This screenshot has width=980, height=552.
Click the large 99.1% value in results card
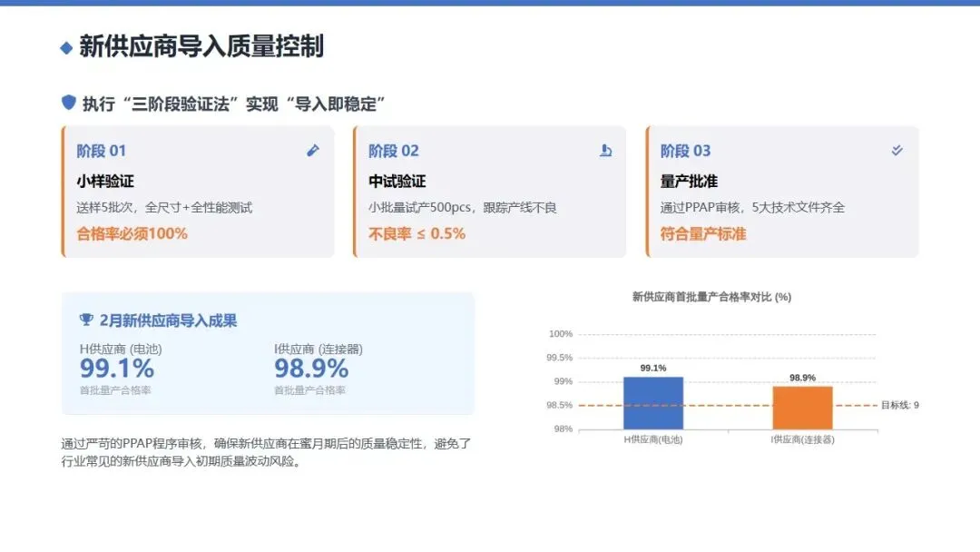(x=117, y=369)
